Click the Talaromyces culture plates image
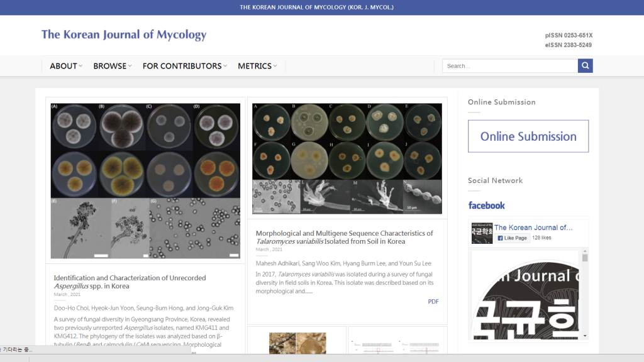Image resolution: width=644 pixels, height=362 pixels. click(x=347, y=158)
